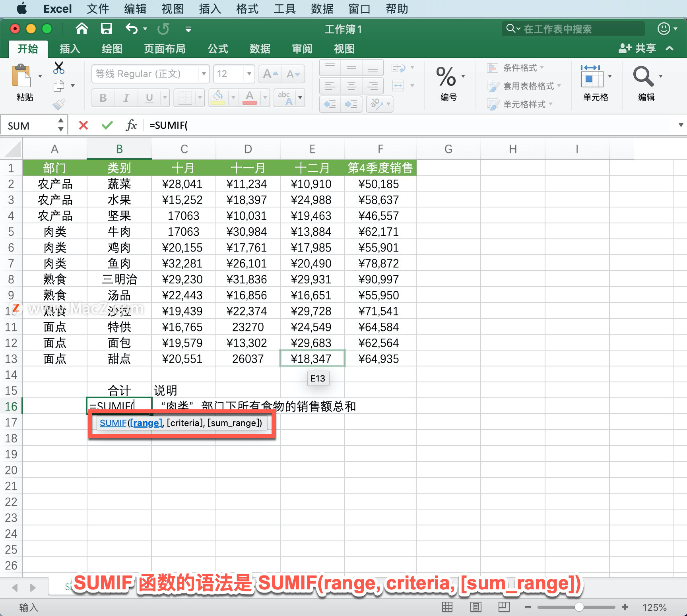Click the Redo arrow icon
This screenshot has width=687, height=616.
(x=163, y=29)
